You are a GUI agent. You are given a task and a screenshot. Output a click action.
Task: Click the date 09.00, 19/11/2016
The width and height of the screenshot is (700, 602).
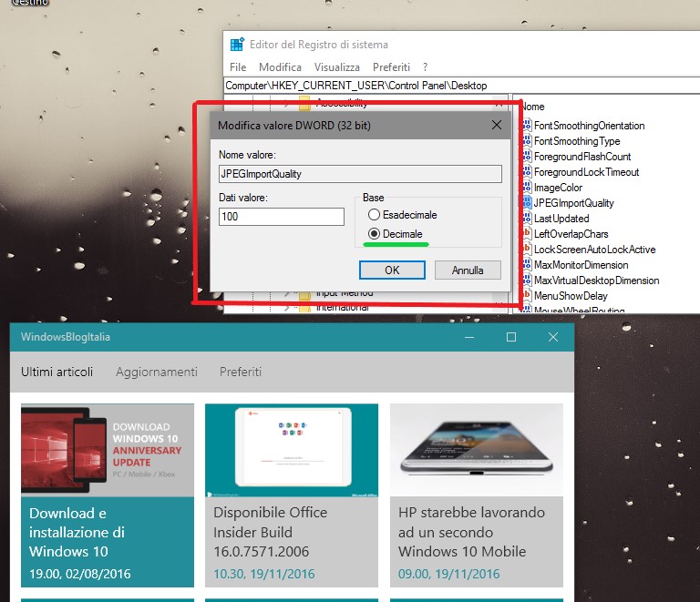tap(448, 574)
